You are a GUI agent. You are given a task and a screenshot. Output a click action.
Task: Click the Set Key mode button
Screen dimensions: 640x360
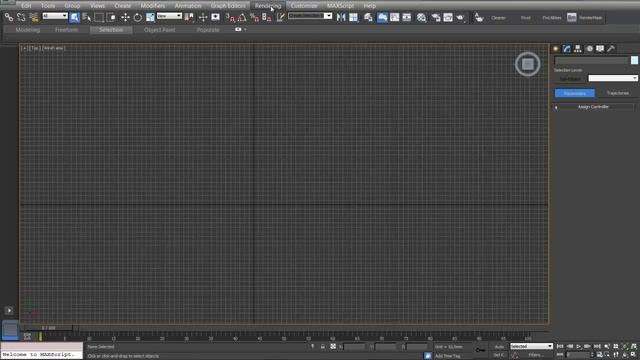coord(499,355)
